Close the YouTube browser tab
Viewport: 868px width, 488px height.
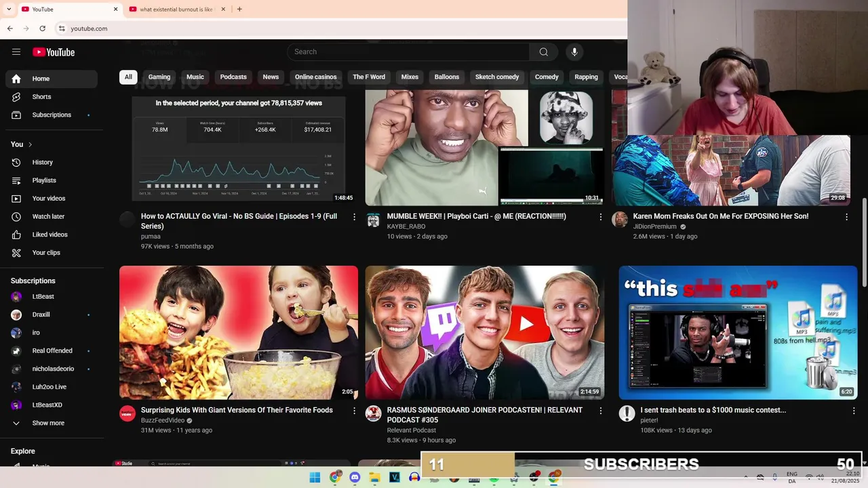pos(115,9)
